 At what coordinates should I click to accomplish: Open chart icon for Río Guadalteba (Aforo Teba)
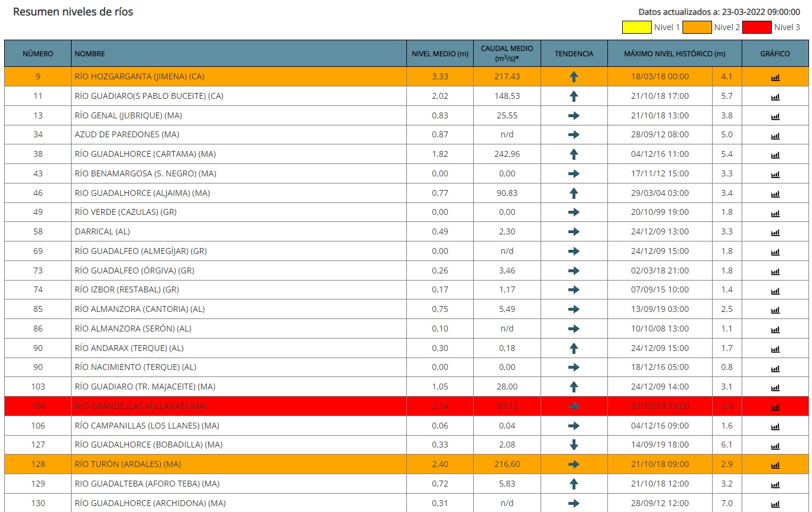coord(775,484)
